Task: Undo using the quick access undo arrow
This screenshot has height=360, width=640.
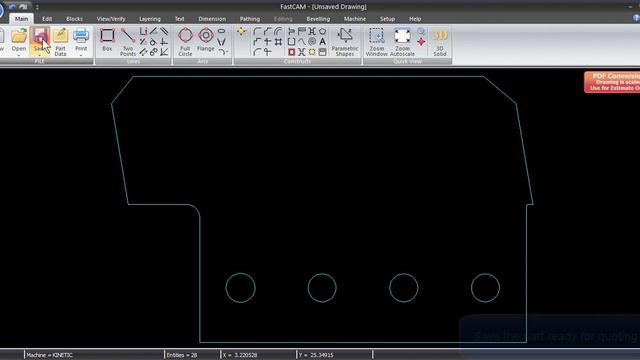Action: coord(12,7)
